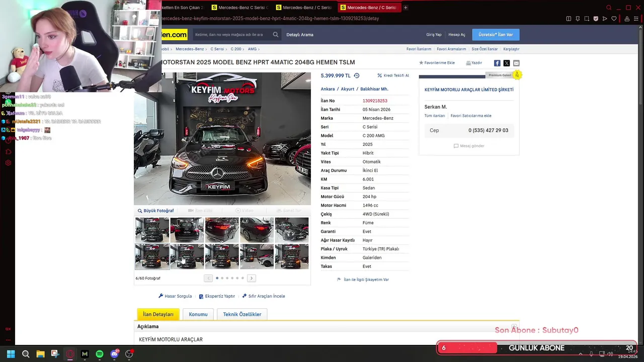Screen dimensions: 644x362
Task: Share the listing on X
Action: tap(507, 63)
